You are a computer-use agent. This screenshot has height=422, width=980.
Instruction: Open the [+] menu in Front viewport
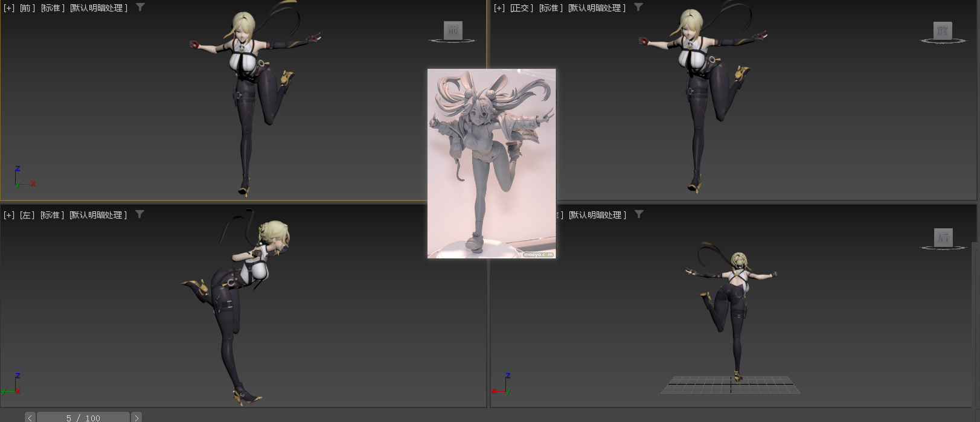(x=9, y=8)
